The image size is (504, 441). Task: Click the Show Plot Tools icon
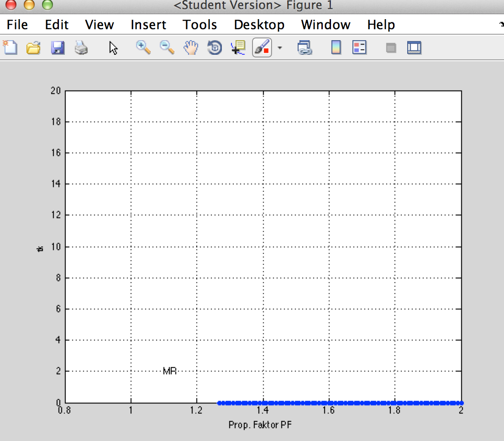click(415, 47)
